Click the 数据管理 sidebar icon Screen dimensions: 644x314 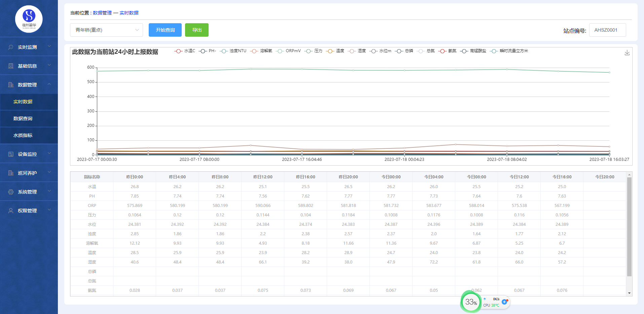point(11,85)
